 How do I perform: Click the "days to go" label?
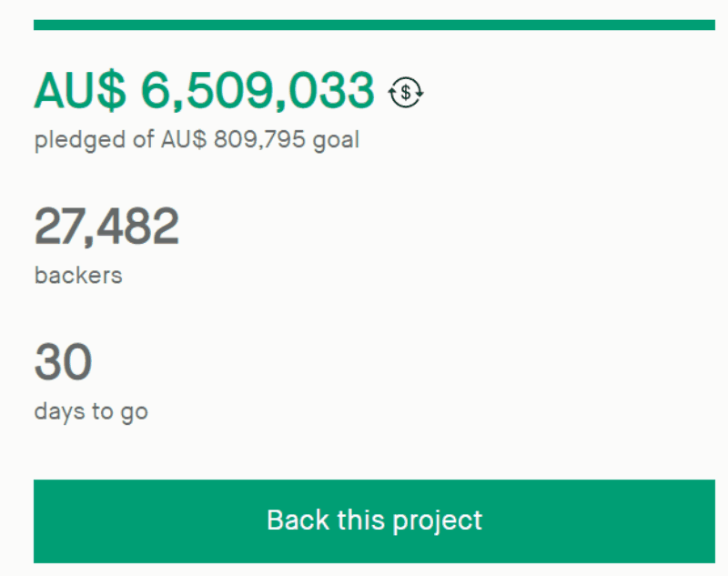91,411
